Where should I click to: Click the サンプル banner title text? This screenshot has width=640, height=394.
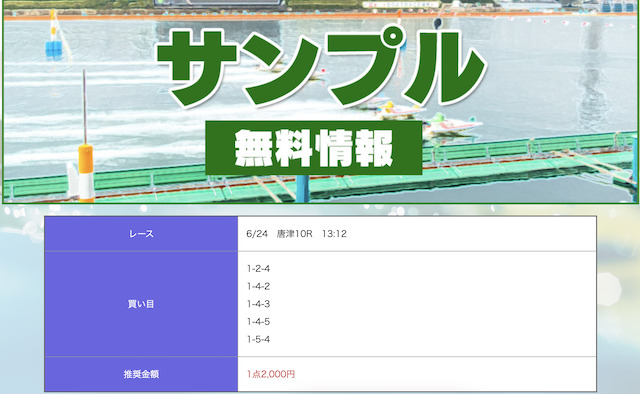click(321, 67)
